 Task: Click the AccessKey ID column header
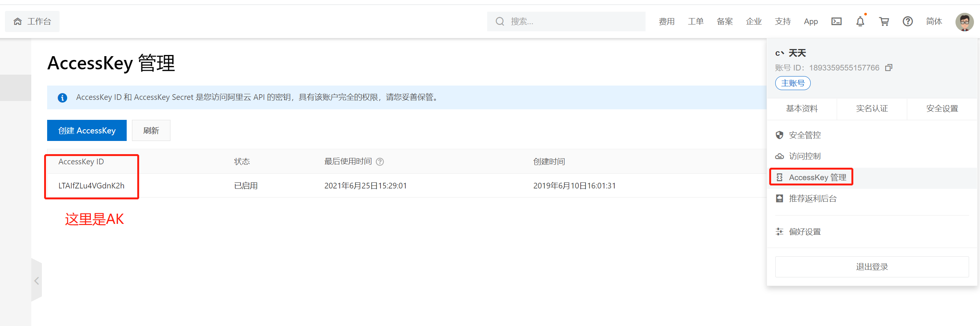point(81,162)
